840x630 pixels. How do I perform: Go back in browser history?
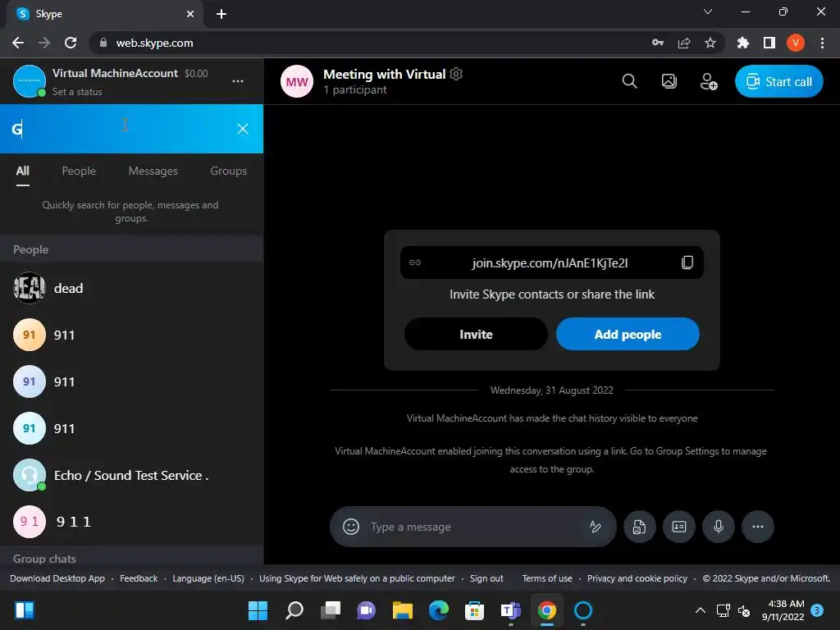[x=18, y=43]
